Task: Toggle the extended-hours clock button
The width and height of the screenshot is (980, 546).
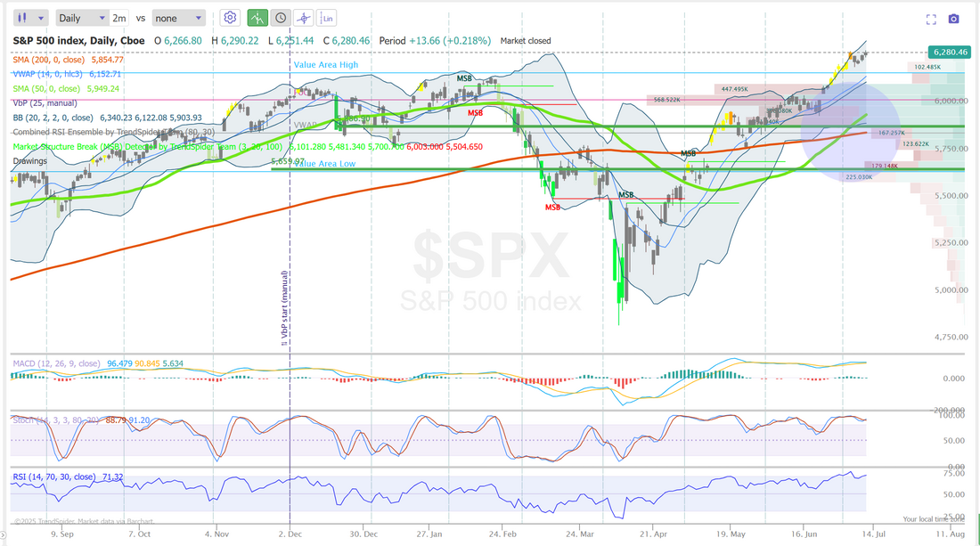Action: [x=281, y=18]
